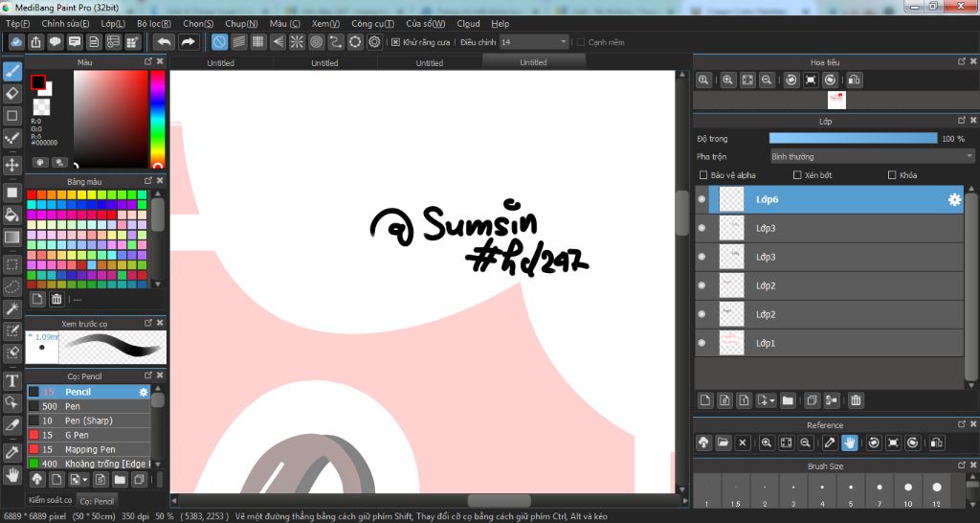Screen dimensions: 980x523
Task: Open the Điều chỉnh correction value dropdown
Action: tap(534, 42)
